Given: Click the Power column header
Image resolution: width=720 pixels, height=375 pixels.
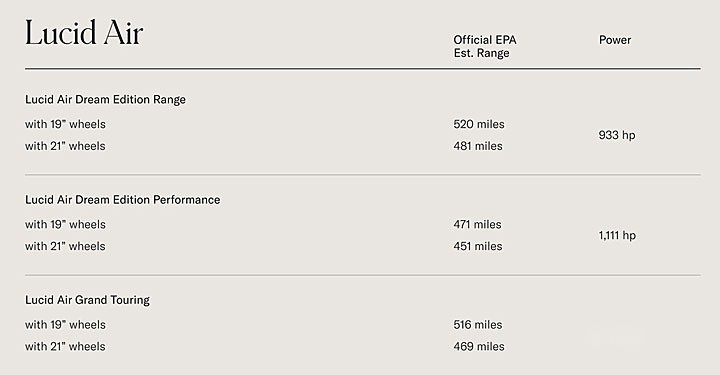Looking at the screenshot, I should (615, 40).
